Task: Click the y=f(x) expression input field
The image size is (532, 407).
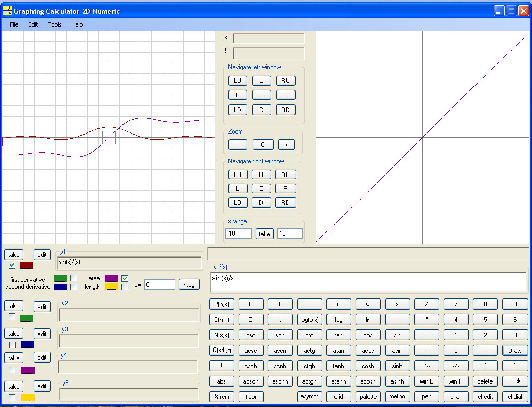Action: click(369, 282)
